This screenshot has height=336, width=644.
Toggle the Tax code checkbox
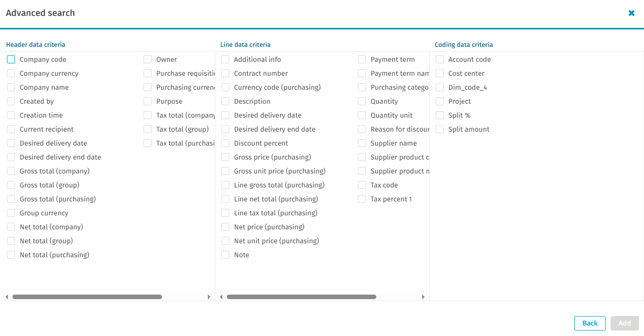pyautogui.click(x=362, y=185)
